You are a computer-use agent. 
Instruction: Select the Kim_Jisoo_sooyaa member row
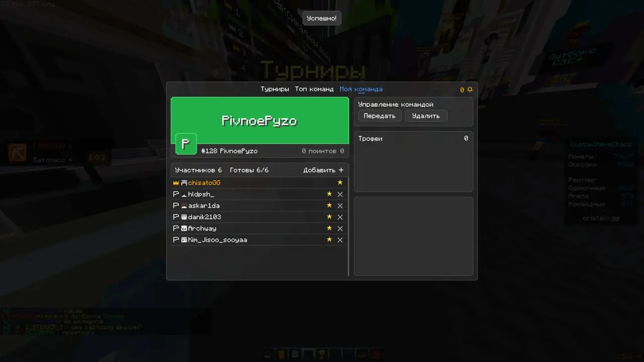pyautogui.click(x=259, y=240)
